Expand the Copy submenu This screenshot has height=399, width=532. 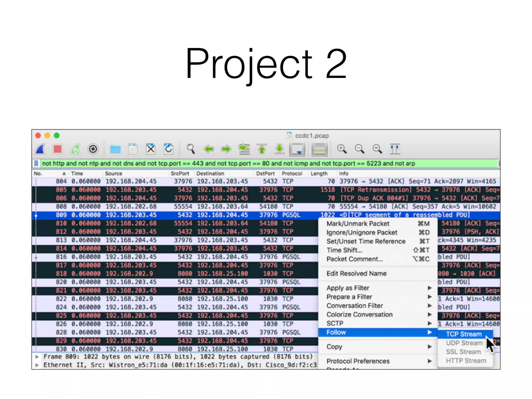pyautogui.click(x=378, y=347)
